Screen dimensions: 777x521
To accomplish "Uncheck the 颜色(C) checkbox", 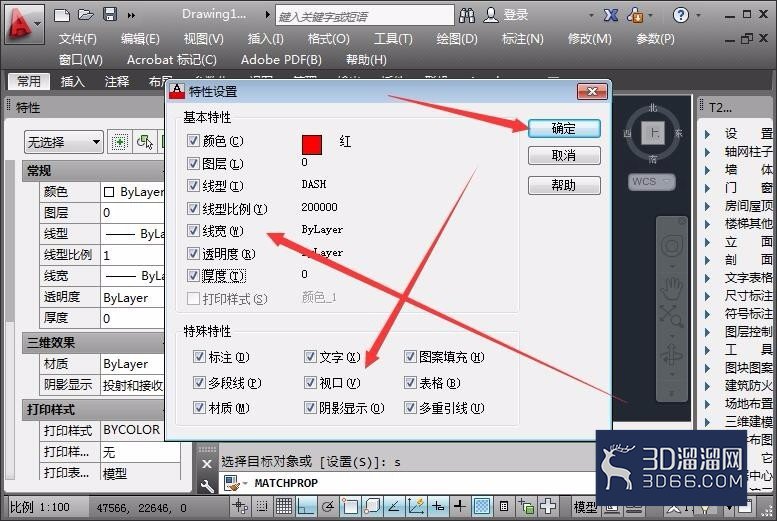I will pos(193,141).
